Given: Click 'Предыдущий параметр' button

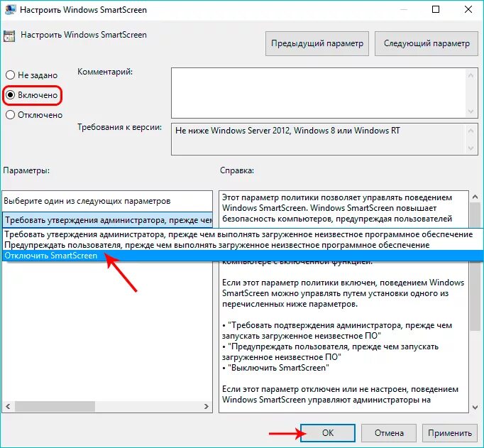Looking at the screenshot, I should point(317,43).
